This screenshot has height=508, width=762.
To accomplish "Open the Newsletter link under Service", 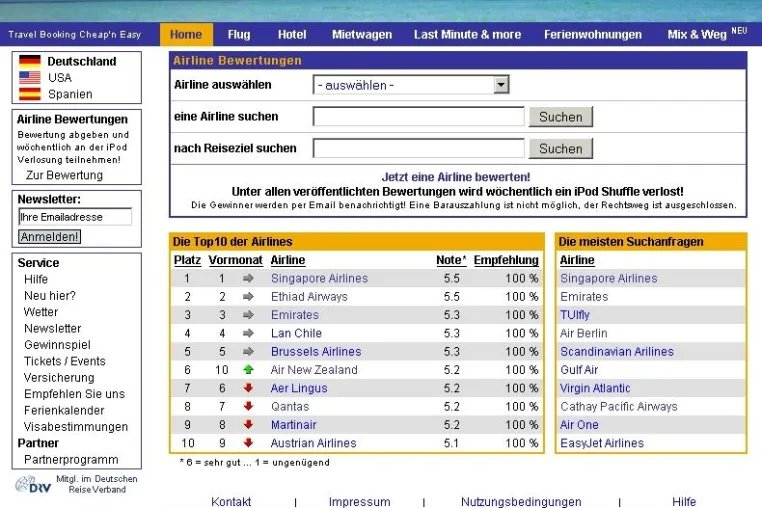I will (x=52, y=329).
